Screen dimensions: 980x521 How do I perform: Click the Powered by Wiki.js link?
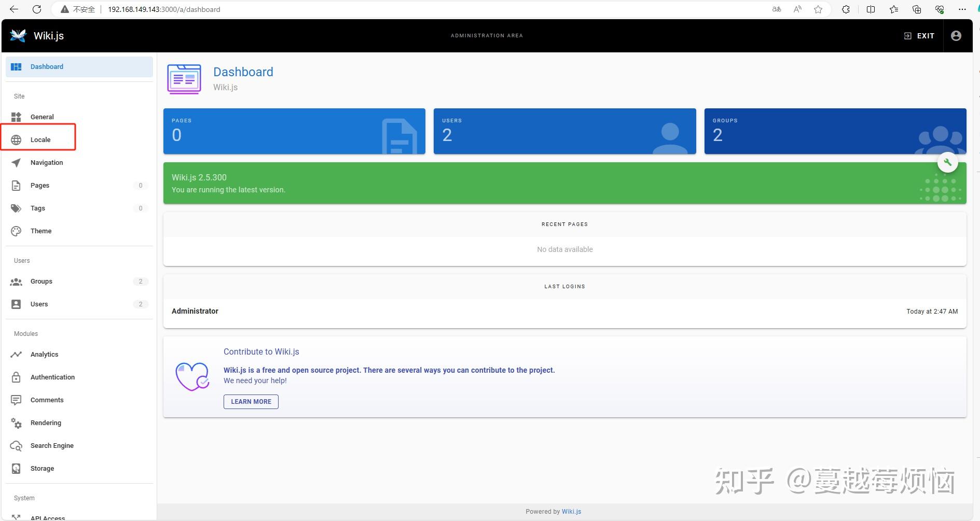click(x=571, y=511)
